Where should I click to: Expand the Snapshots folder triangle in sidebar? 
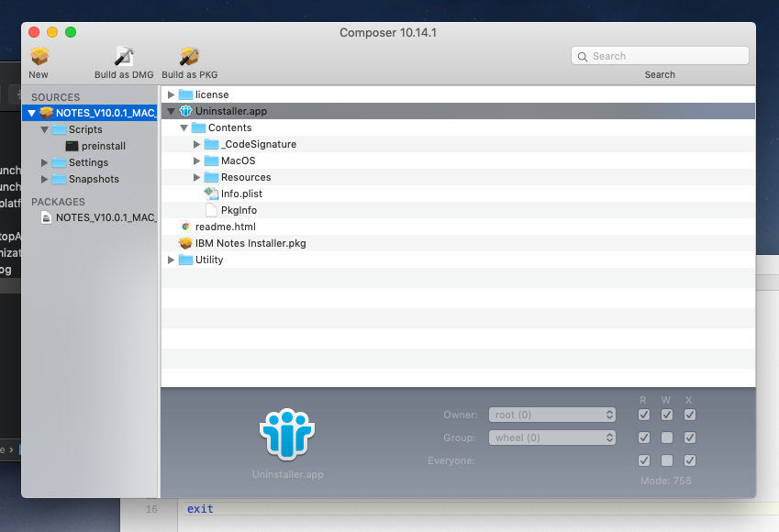[x=45, y=179]
